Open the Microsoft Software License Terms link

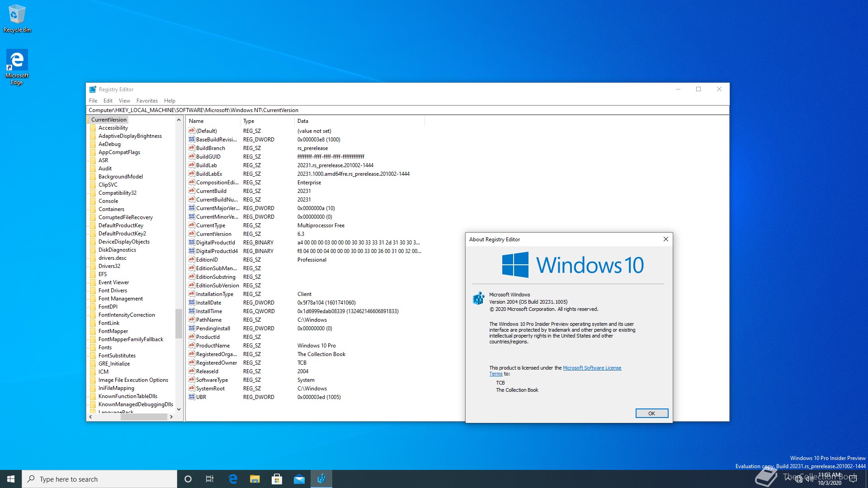tap(592, 368)
